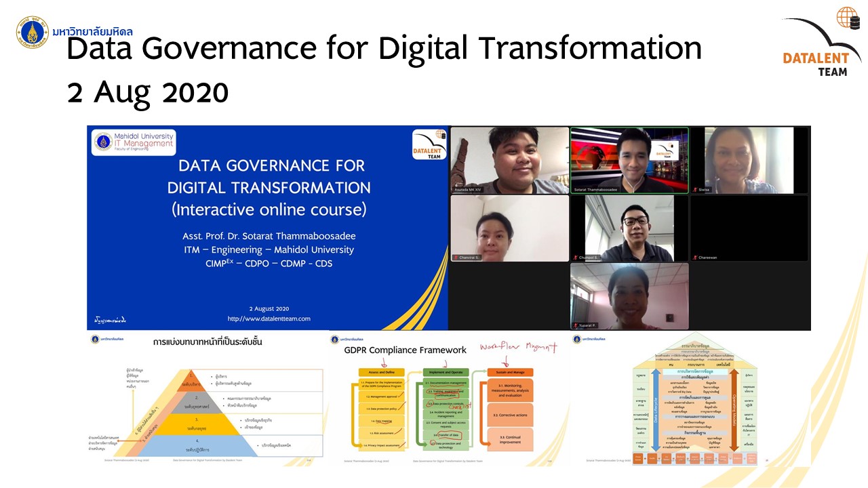Click the "3.2 Corrective actions" box
Viewport: 868px width, 488px height.
click(510, 415)
